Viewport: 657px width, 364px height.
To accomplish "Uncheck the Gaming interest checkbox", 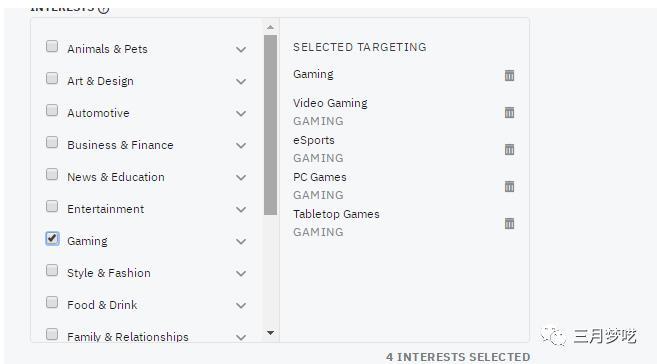I will coord(52,238).
